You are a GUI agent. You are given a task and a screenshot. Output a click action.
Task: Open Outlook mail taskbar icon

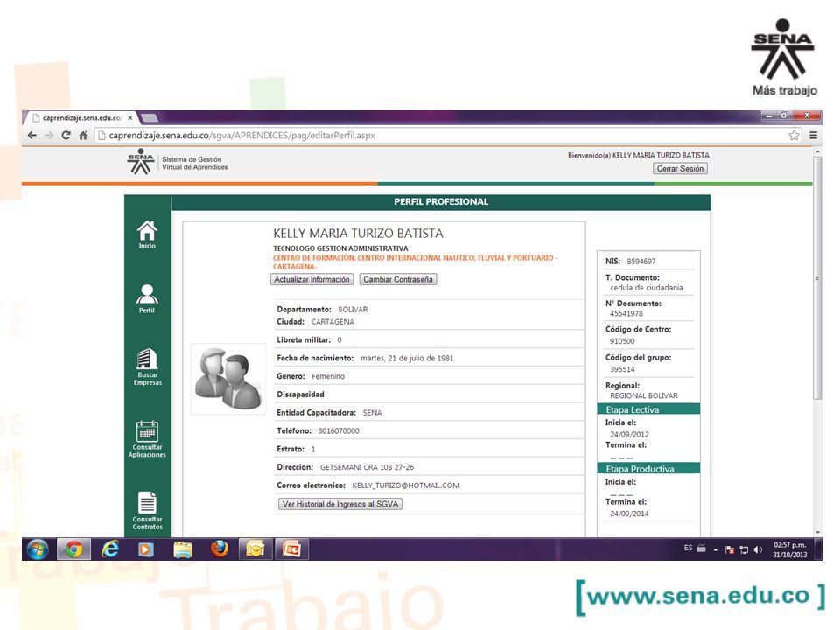[x=255, y=549]
